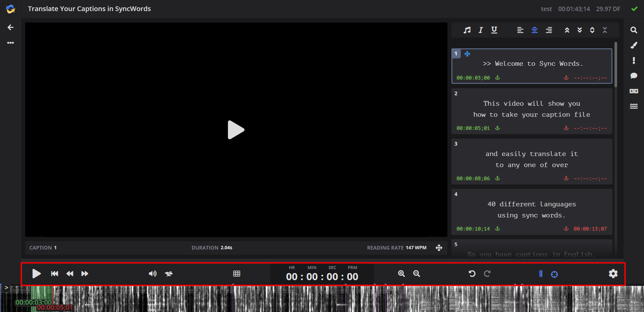
Task: Align caption text center
Action: 535,30
